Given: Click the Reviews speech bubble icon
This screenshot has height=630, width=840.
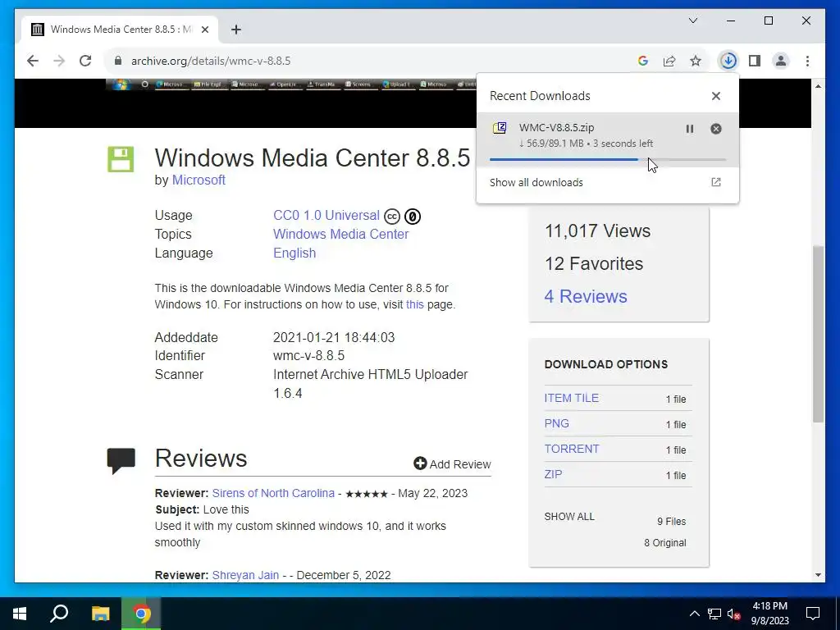Looking at the screenshot, I should point(121,461).
